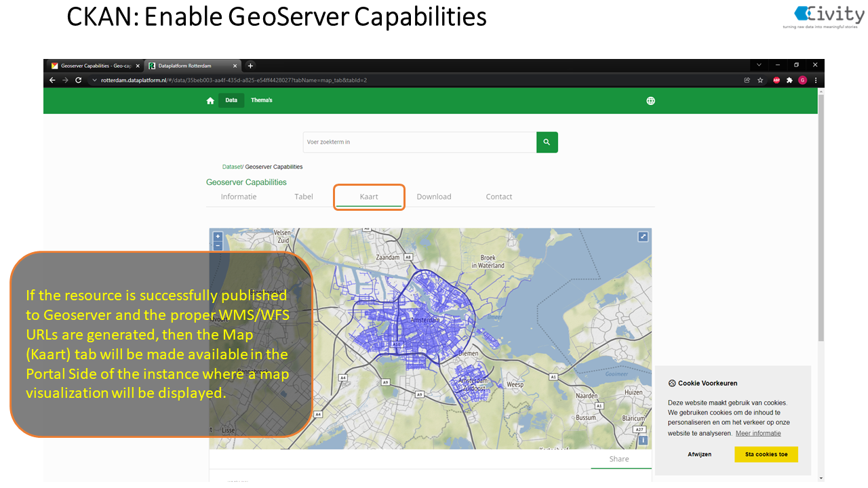Select the Informatie tab
Viewport: 868px width, 488px height.
[239, 197]
